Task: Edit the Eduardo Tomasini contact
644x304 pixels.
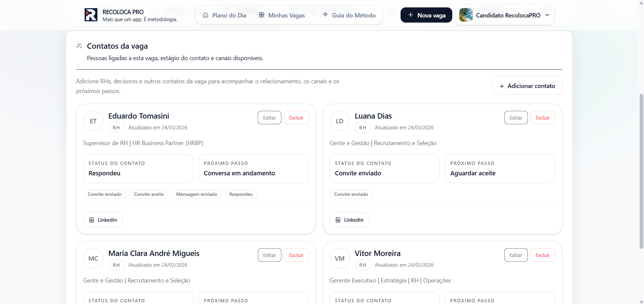Action: [x=269, y=118]
